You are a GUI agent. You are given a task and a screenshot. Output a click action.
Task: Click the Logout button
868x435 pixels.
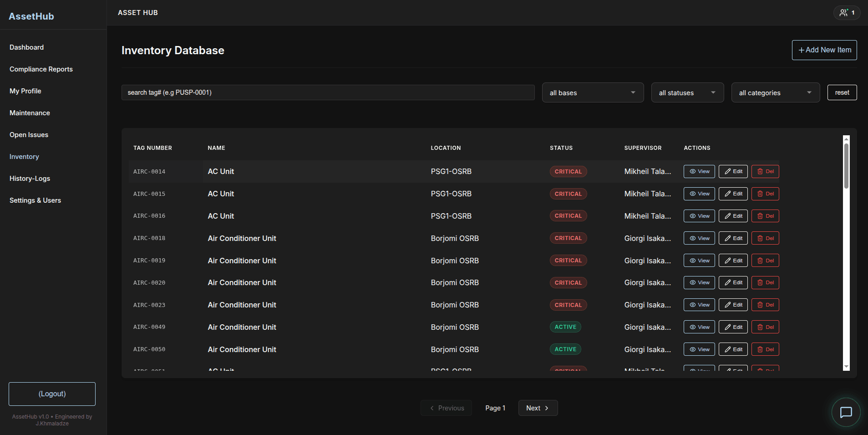coord(52,394)
